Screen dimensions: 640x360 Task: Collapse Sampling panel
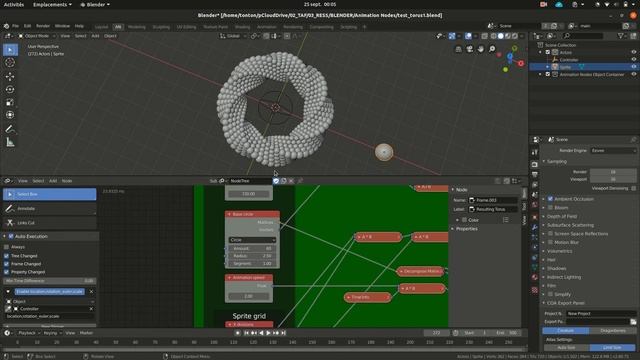(x=556, y=161)
